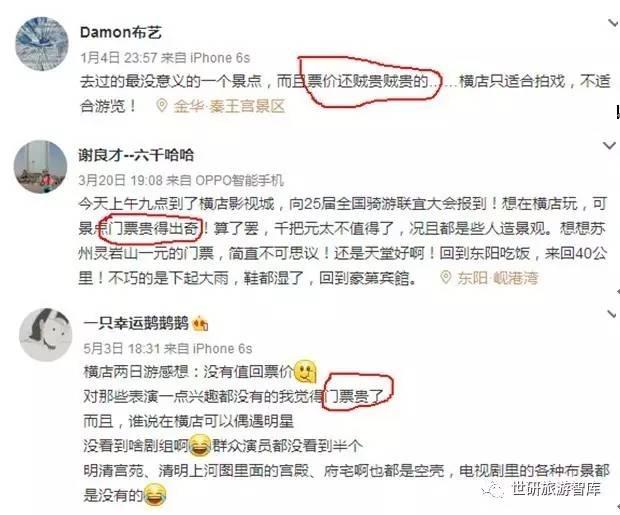Screen dimensions: 620x515
Task: Click the crown badge next to 一只幸运鹅鹅鹅
Action: point(200,324)
